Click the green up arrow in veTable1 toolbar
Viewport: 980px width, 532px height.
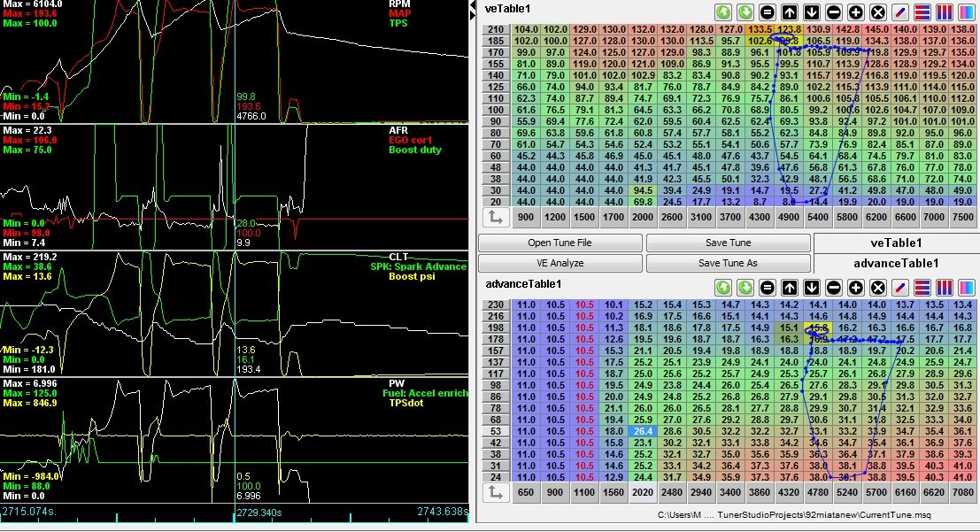[x=722, y=12]
